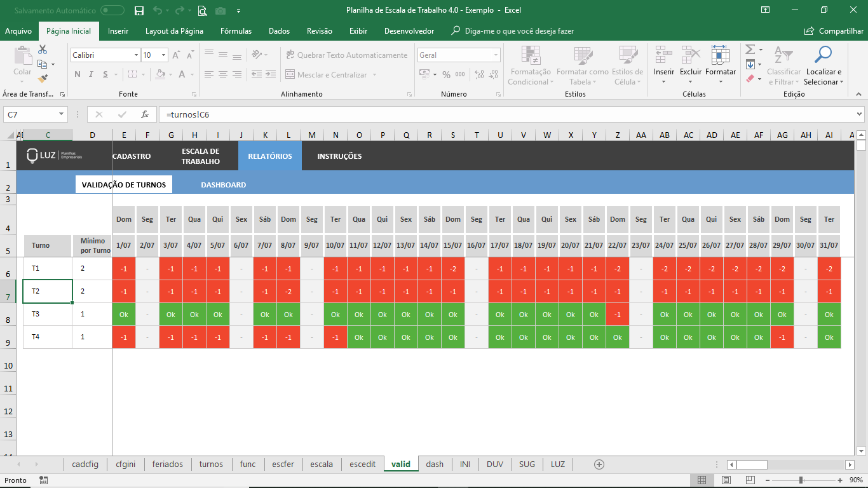Click the Clear eraser icon

(x=750, y=79)
